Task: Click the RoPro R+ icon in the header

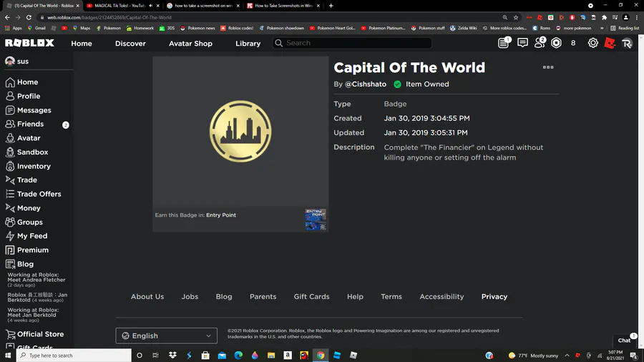Action: (x=627, y=43)
